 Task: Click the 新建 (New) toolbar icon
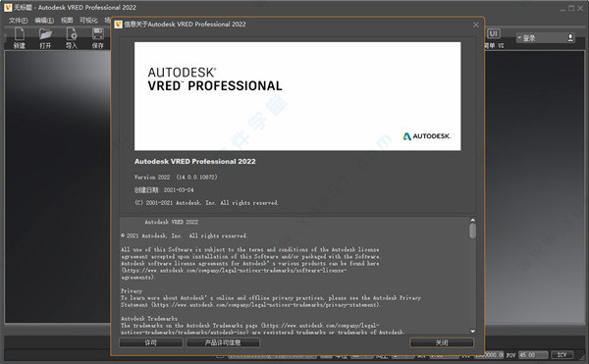(20, 34)
